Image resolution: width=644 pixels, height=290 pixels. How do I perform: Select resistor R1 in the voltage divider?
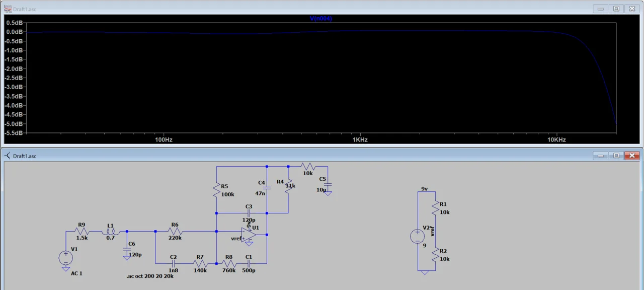tap(435, 207)
